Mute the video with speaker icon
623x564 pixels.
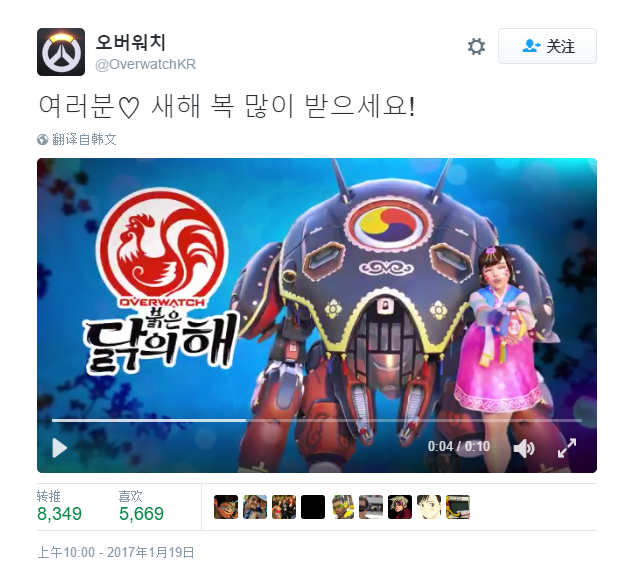(524, 448)
